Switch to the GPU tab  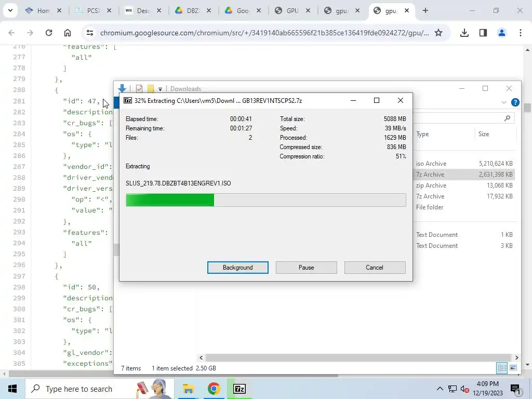[x=292, y=11]
